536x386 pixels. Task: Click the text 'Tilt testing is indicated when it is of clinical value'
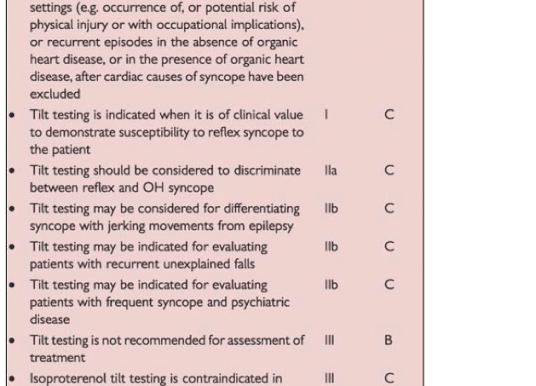(x=166, y=115)
